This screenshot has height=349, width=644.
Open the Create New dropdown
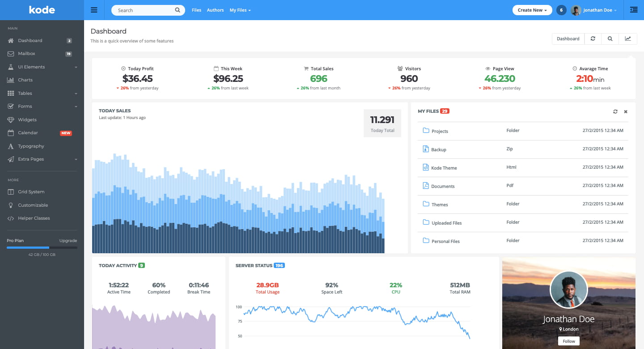pyautogui.click(x=532, y=10)
